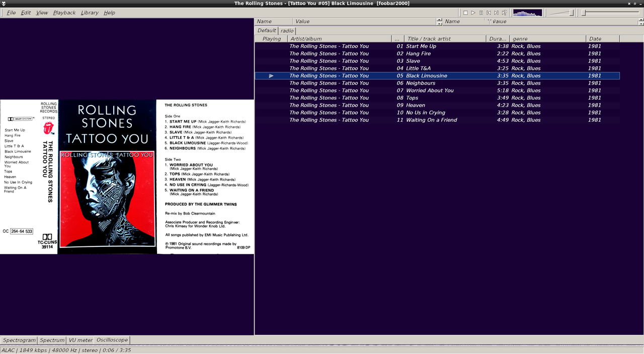Image resolution: width=644 pixels, height=354 pixels.
Task: Sort by Title / track artist header
Action: 445,39
